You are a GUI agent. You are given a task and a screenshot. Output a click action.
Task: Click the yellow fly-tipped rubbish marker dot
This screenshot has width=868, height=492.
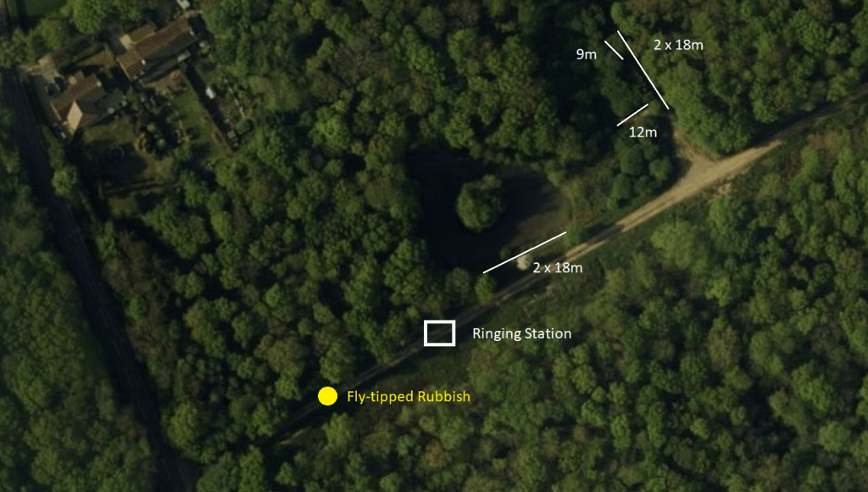(328, 396)
